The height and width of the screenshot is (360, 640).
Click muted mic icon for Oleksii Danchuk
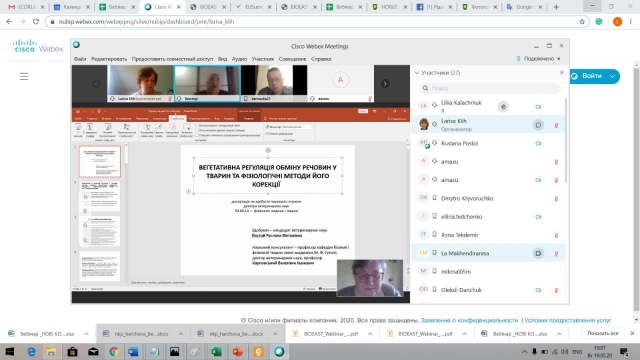pos(556,290)
